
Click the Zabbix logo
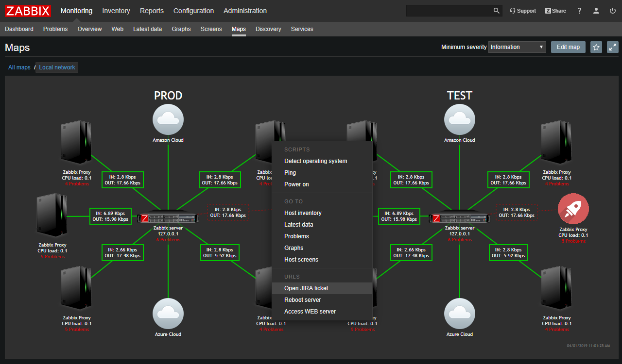click(x=28, y=11)
